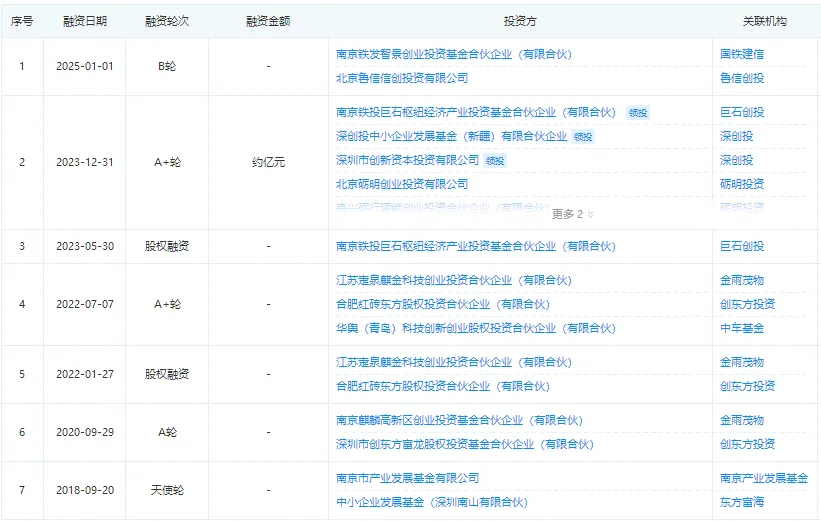Image resolution: width=821 pixels, height=522 pixels.
Task: Click the 融资金额 column header
Action: point(268,21)
